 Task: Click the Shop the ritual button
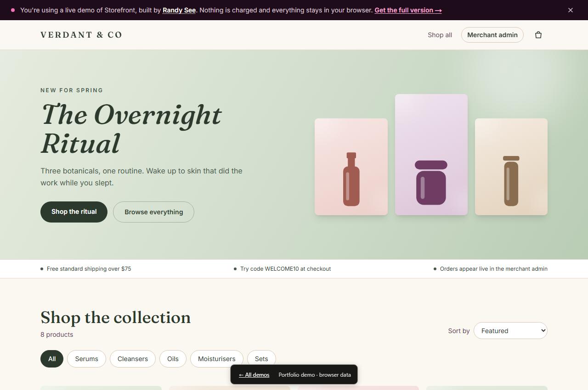click(x=74, y=212)
